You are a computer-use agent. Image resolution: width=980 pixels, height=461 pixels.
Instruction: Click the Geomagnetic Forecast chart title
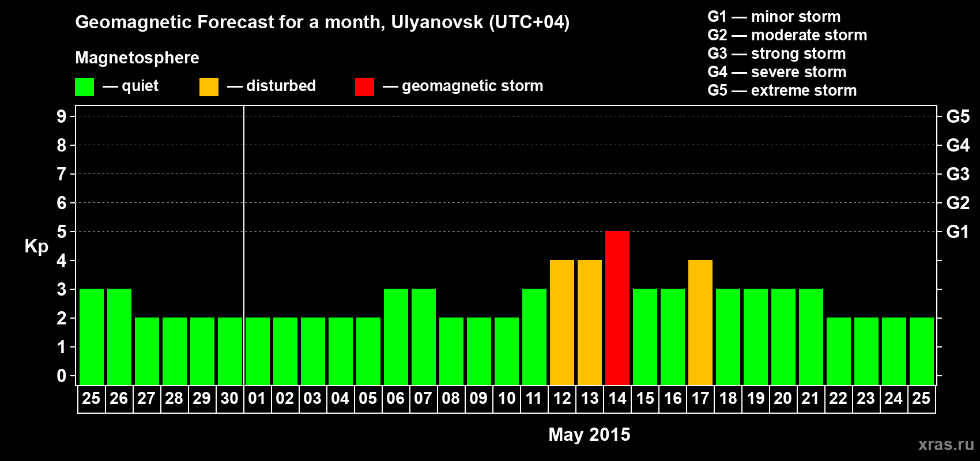(x=322, y=22)
